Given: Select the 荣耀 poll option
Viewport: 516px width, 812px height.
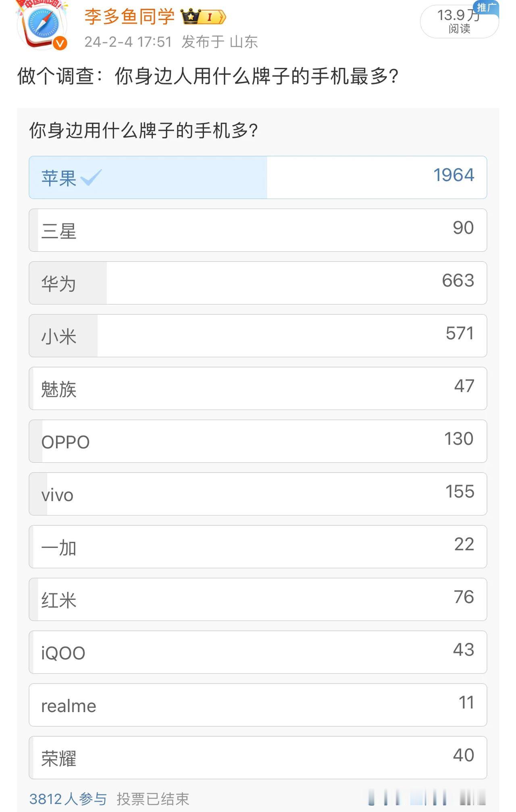Looking at the screenshot, I should 258,758.
